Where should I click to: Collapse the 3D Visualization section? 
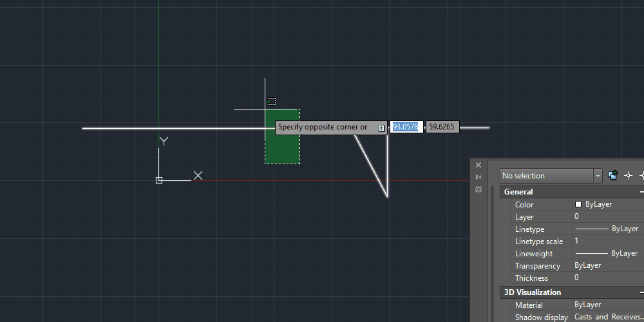pyautogui.click(x=641, y=292)
